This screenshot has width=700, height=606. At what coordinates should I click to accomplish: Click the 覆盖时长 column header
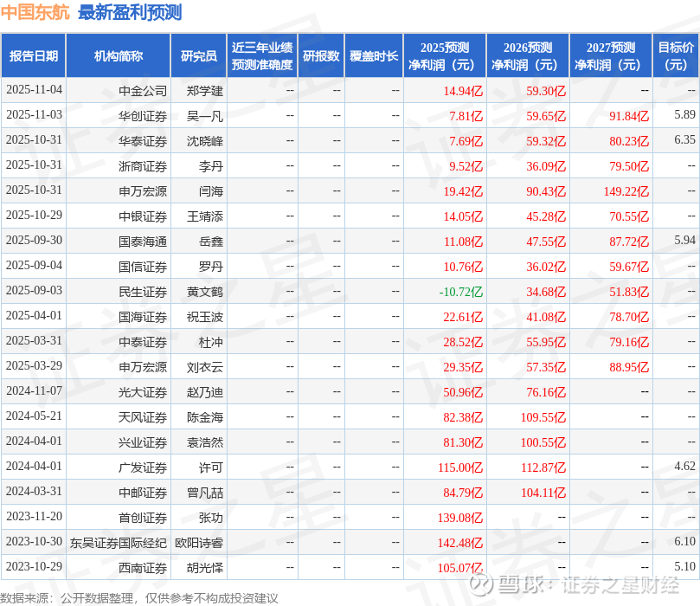(x=374, y=55)
